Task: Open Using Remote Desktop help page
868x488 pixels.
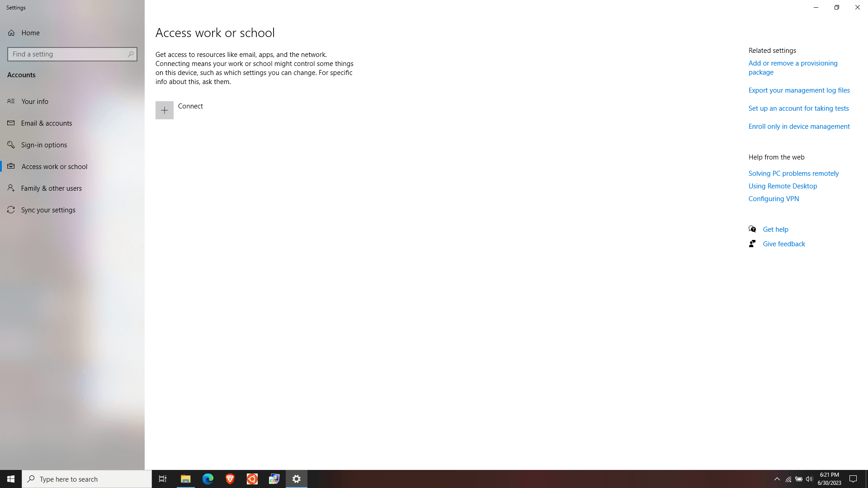Action: (783, 185)
